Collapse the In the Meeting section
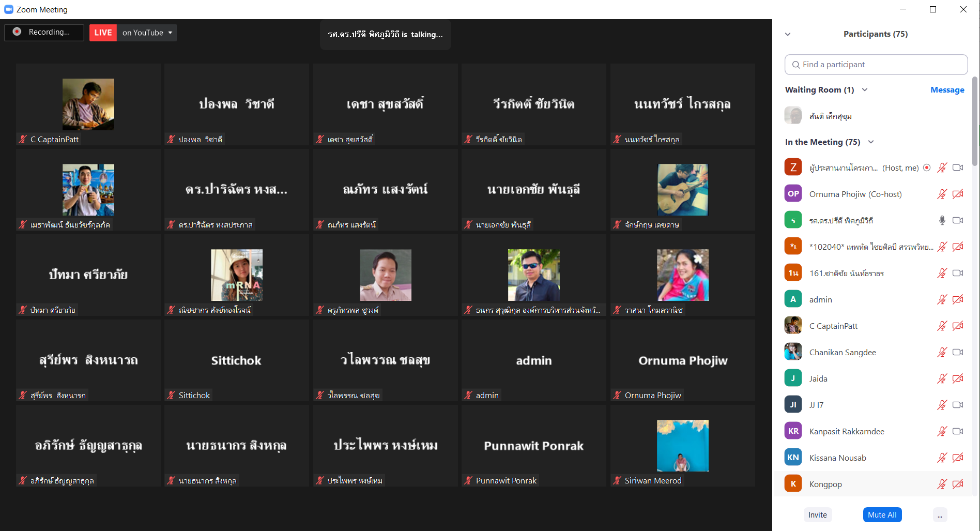Screen dimensions: 980x531 871,142
